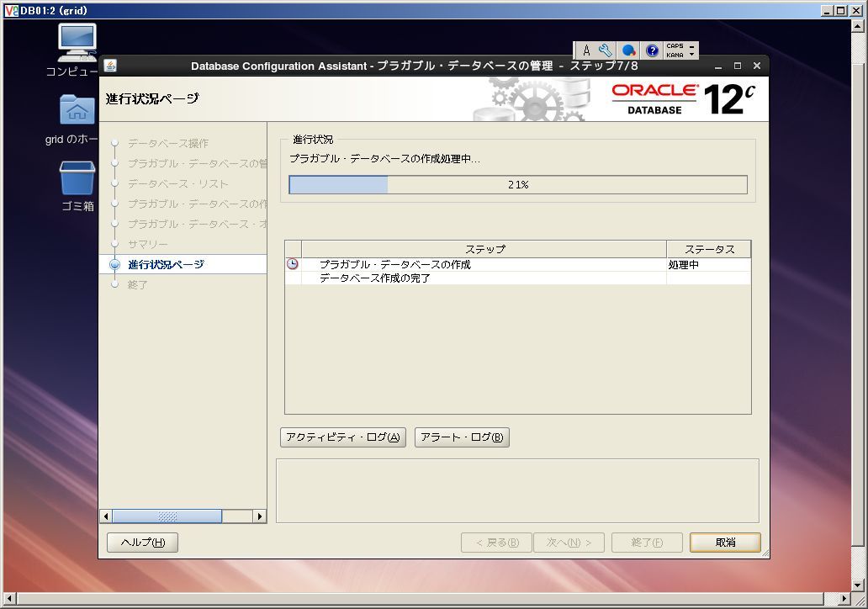The image size is (868, 609).
Task: Select sidebar step プラガブル・データベースの作
Action: click(x=197, y=204)
